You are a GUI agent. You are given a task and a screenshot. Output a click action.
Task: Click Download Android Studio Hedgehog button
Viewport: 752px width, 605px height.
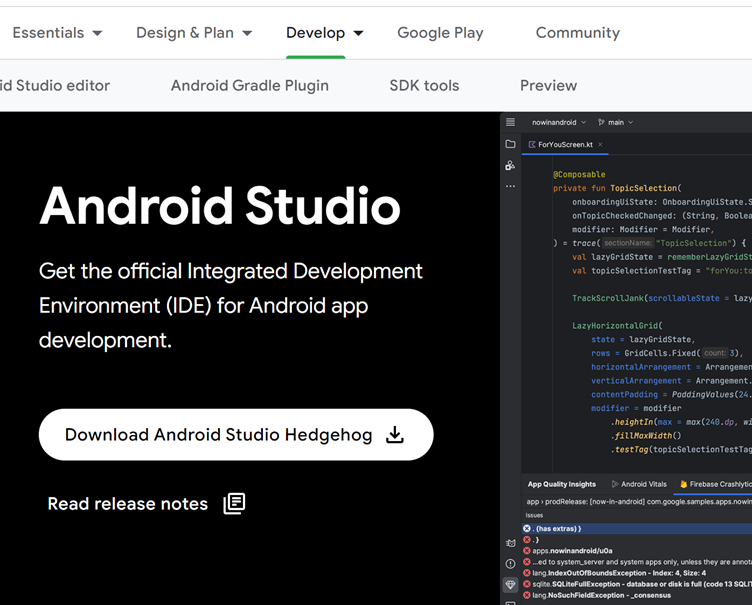coord(236,435)
